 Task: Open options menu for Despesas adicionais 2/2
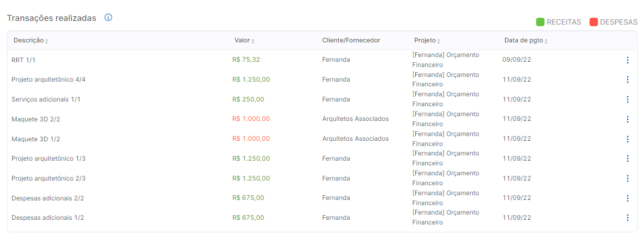[628, 198]
